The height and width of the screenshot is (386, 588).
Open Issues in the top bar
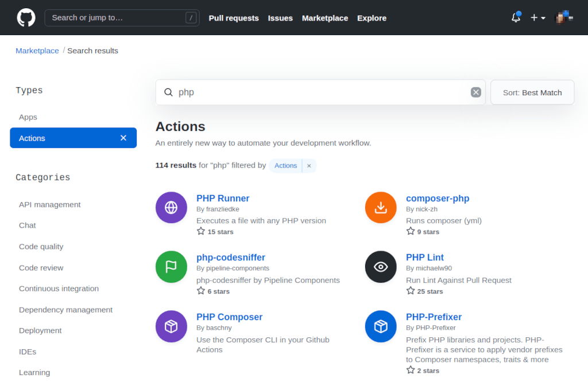[x=280, y=18]
